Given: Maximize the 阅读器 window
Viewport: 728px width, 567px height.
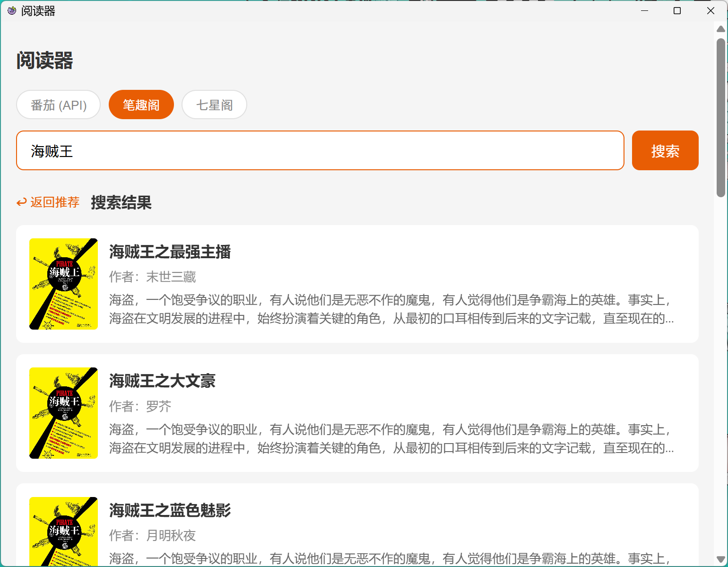Looking at the screenshot, I should (x=677, y=10).
